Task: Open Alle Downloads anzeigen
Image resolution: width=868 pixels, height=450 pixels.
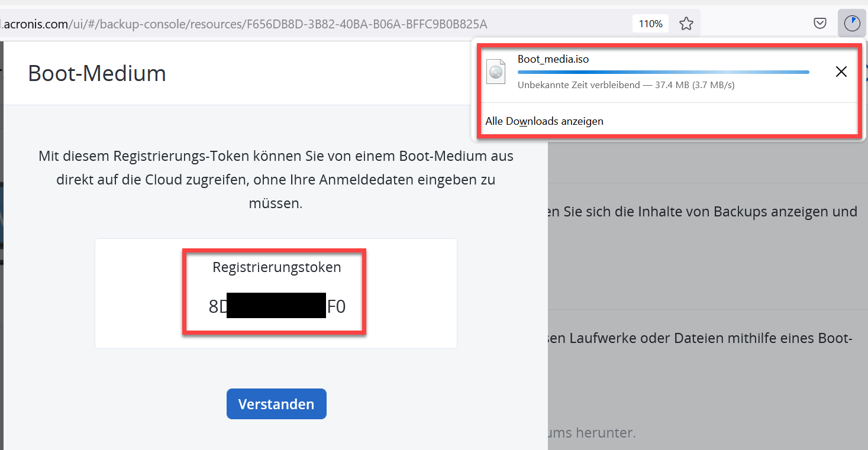Action: tap(544, 121)
